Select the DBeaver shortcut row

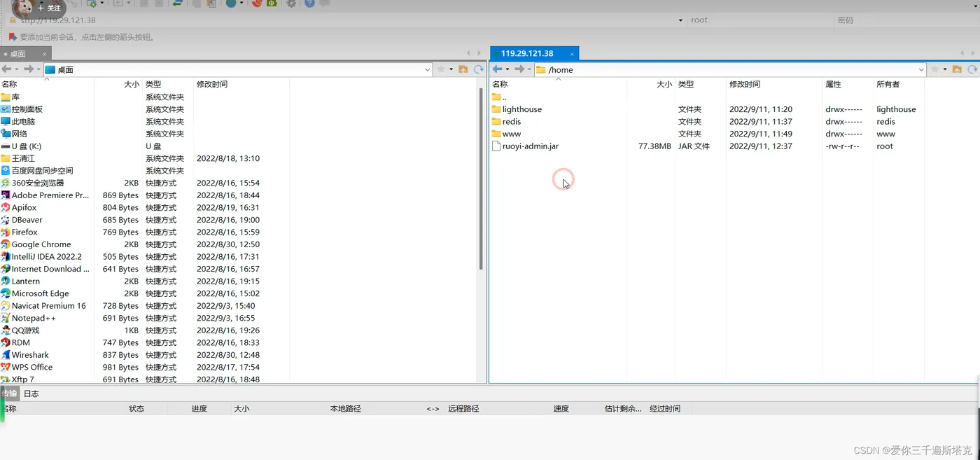pyautogui.click(x=145, y=220)
